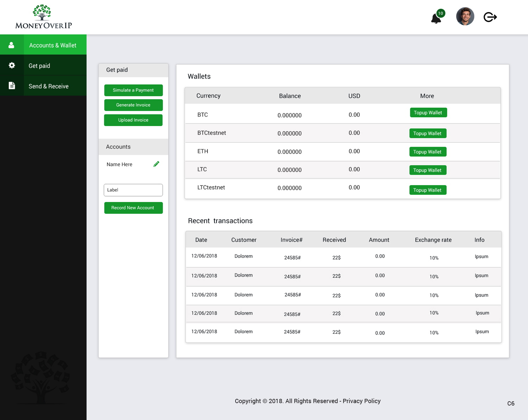Click the Accounts section header
The width and height of the screenshot is (528, 420).
[x=133, y=147]
